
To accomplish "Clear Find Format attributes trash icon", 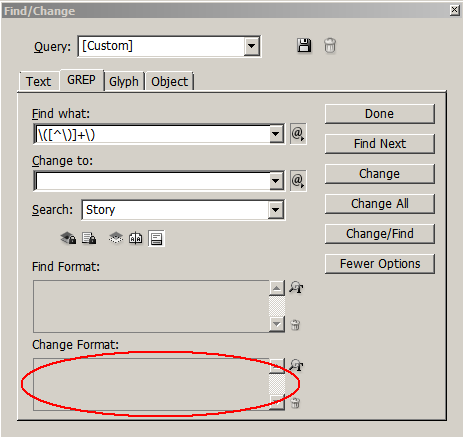I will click(x=295, y=325).
